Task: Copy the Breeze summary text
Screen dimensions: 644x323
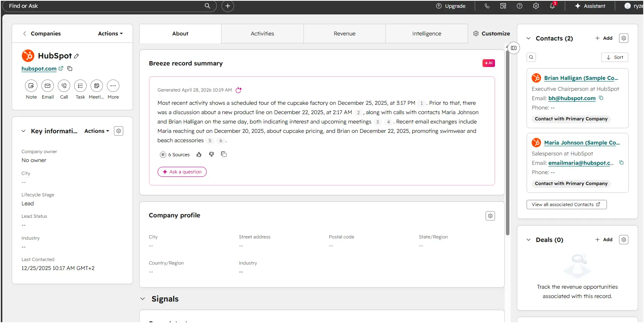Action: 224,154
